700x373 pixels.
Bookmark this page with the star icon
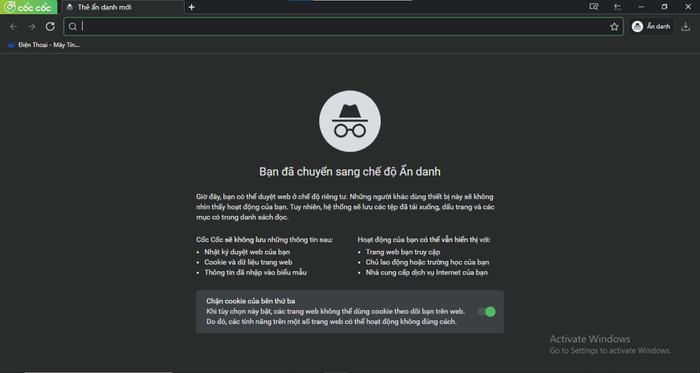(x=614, y=27)
